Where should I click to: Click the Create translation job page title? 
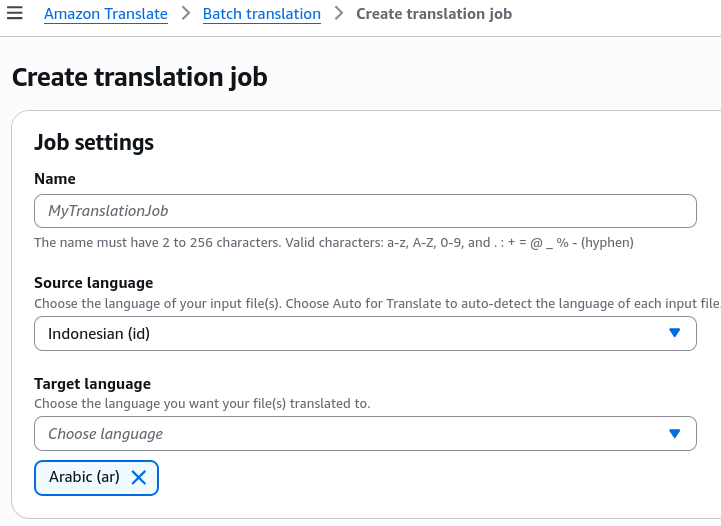pyautogui.click(x=140, y=77)
